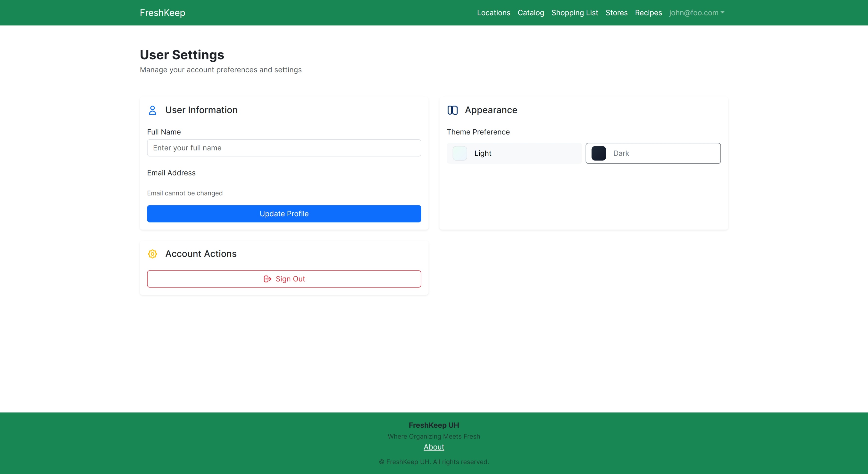Click the yellow gear icon for Account Actions
868x474 pixels.
[153, 254]
